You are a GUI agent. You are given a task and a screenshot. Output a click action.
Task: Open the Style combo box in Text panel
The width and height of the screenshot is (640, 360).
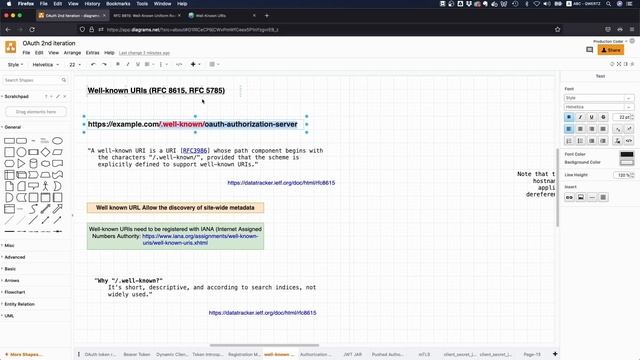tap(599, 98)
